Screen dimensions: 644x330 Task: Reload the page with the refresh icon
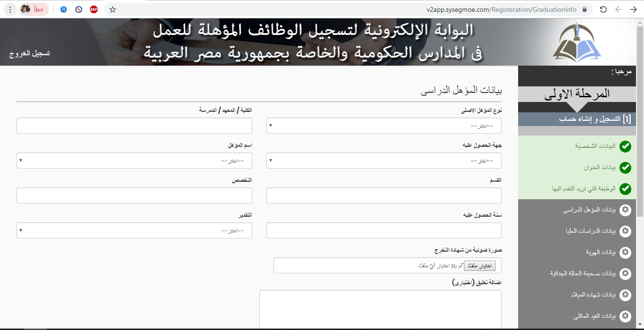[603, 9]
